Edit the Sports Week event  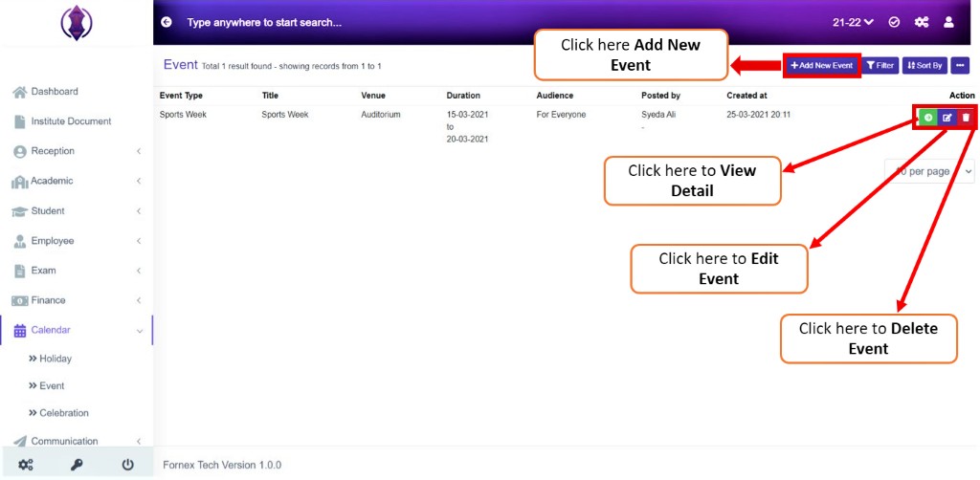(947, 118)
